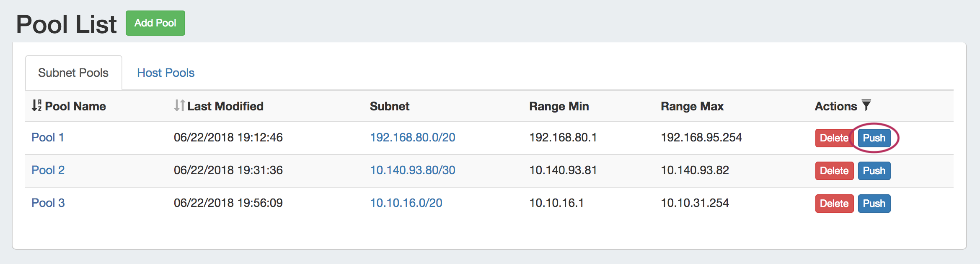Select the Subnet Pools tab
Image resolution: width=980 pixels, height=264 pixels.
pyautogui.click(x=73, y=73)
